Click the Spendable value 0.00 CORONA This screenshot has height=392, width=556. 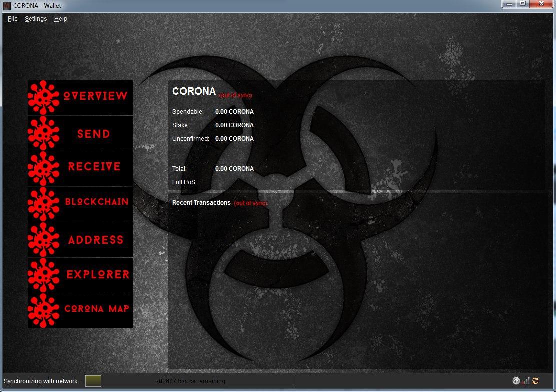[234, 112]
